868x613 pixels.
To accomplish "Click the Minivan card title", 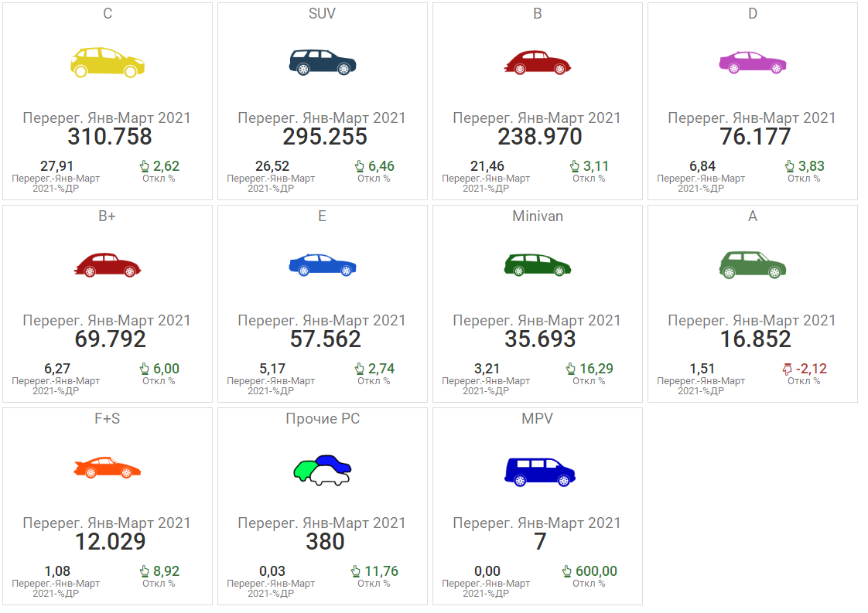I will coord(538,216).
